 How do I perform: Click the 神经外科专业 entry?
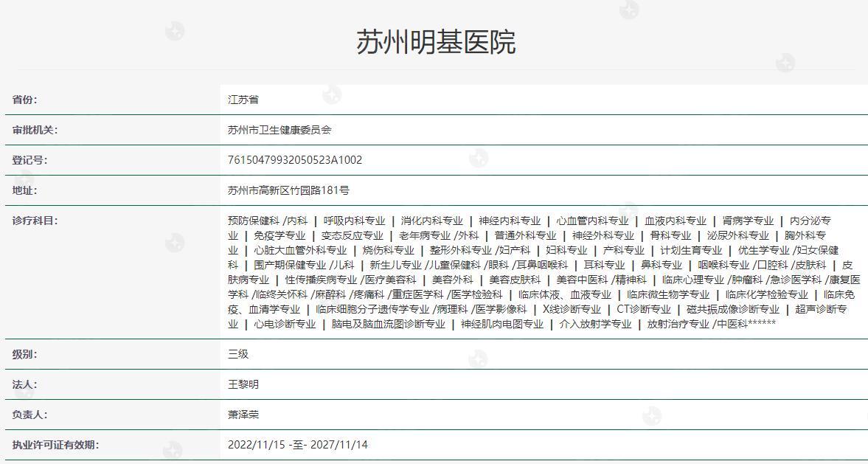click(603, 235)
